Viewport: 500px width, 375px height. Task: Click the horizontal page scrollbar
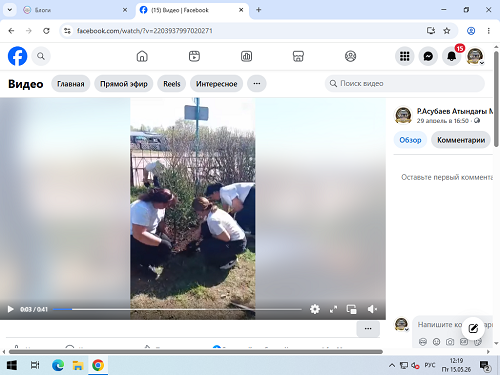point(196,352)
